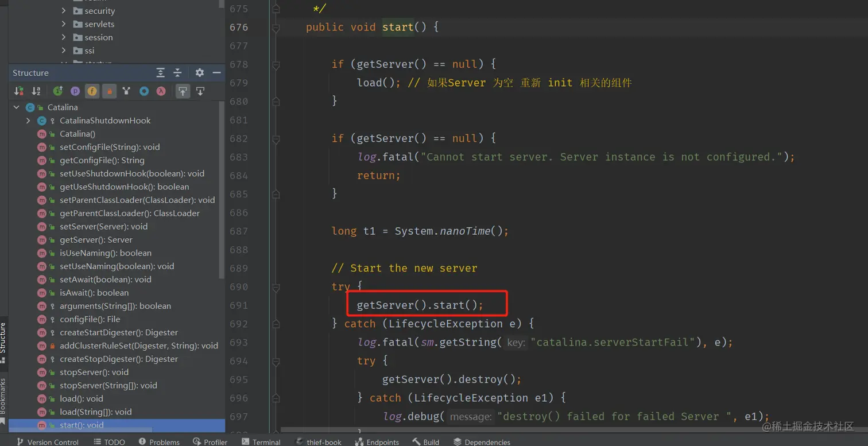The image size is (868, 446).
Task: Open the Endpoints tool window
Action: tap(377, 441)
